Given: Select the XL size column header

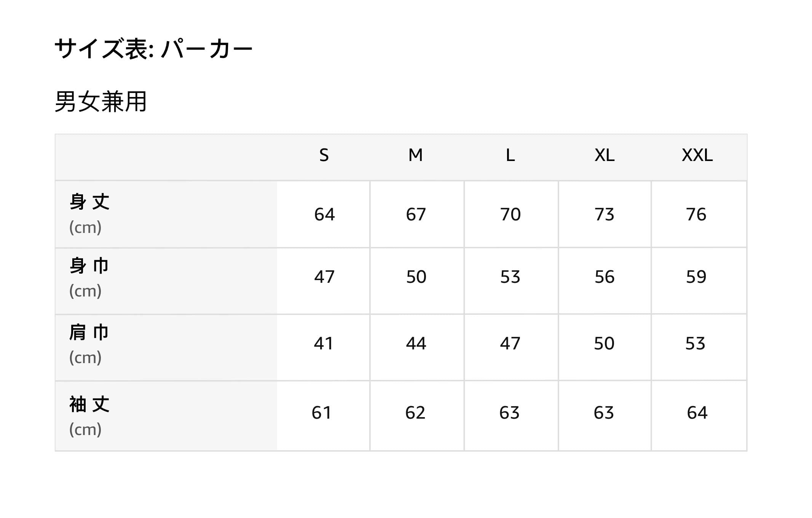Looking at the screenshot, I should tap(605, 155).
